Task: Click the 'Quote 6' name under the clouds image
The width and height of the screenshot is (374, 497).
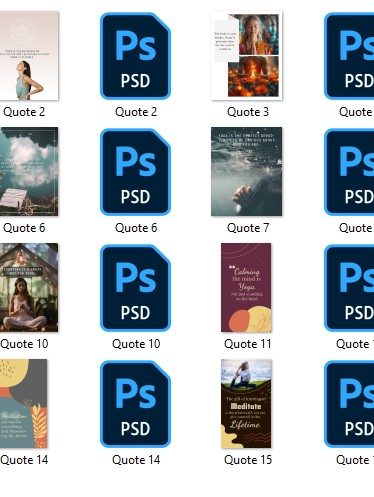Action: click(24, 228)
